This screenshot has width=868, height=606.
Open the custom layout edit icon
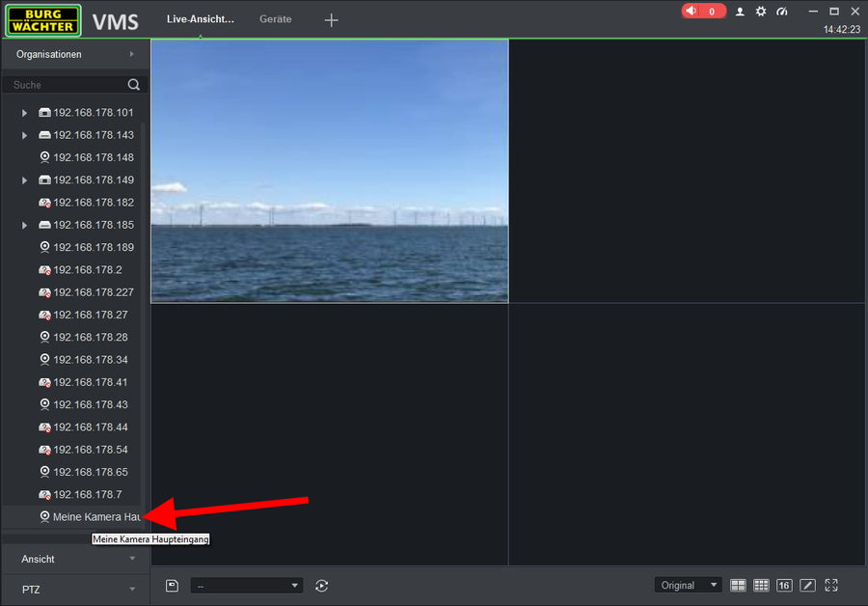coord(807,586)
